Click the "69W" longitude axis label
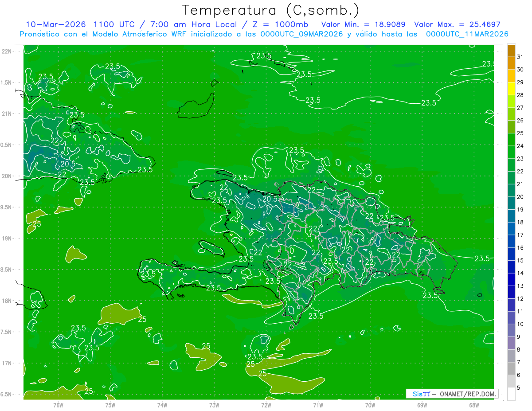This screenshot has width=532, height=411. (422, 405)
